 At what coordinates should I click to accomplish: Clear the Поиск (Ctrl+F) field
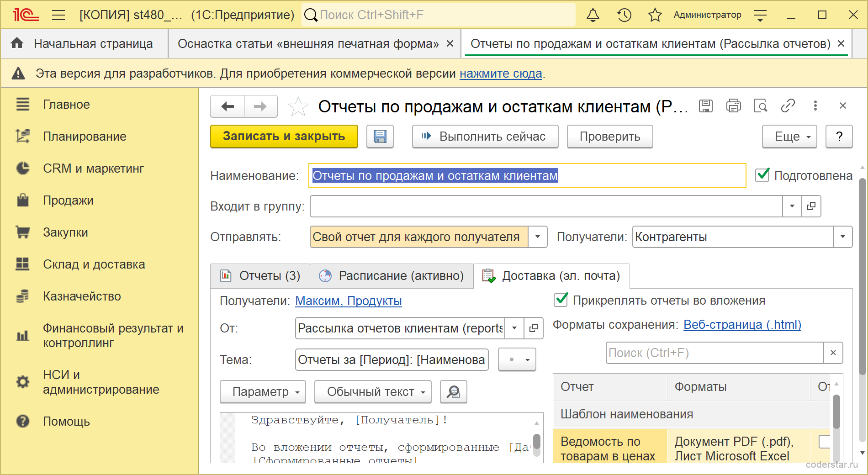click(833, 353)
